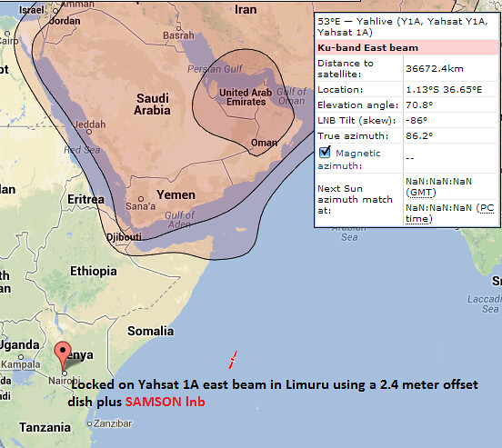The width and height of the screenshot is (502, 448).
Task: Click the Nairobi city marker circle
Action: [x=65, y=373]
